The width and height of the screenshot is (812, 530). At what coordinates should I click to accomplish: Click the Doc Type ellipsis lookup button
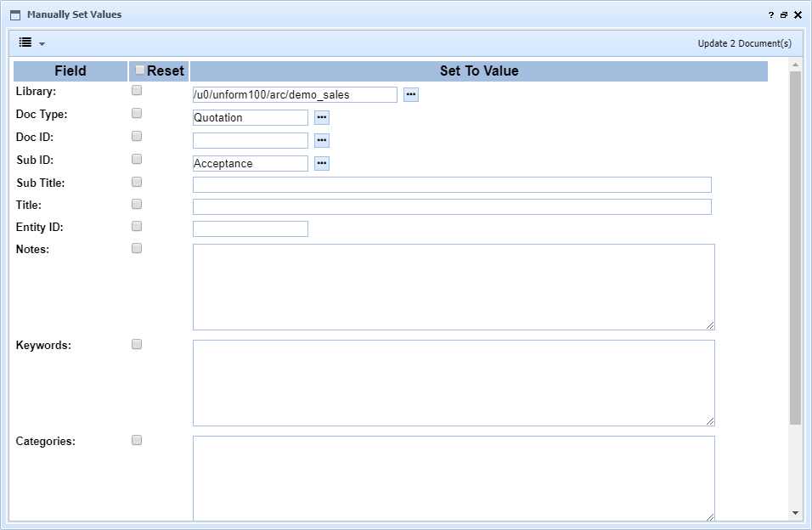[322, 117]
